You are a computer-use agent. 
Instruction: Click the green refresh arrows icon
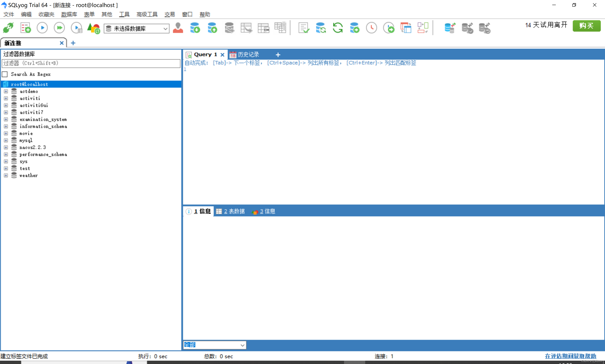[x=338, y=28]
